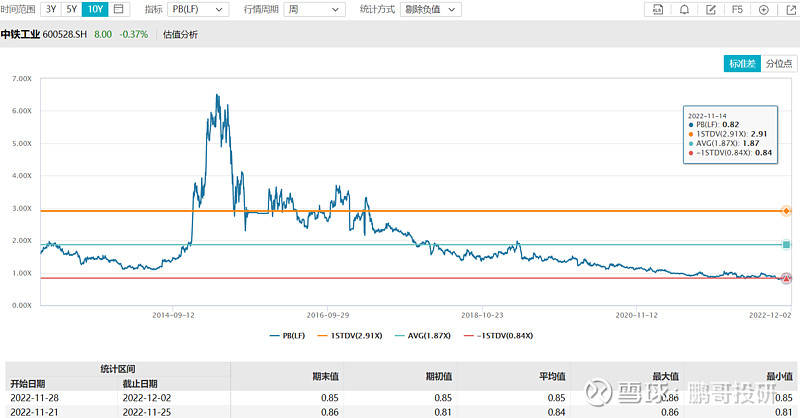Select the 10Y time range
The width and height of the screenshot is (800, 418).
pos(95,9)
